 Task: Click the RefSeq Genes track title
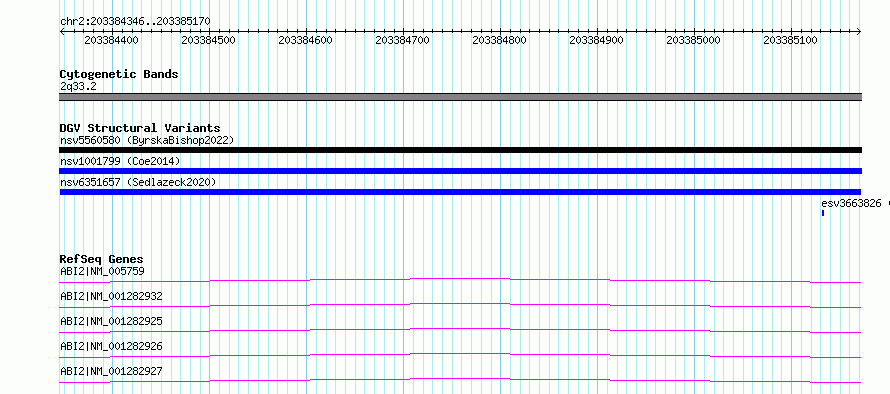[102, 259]
